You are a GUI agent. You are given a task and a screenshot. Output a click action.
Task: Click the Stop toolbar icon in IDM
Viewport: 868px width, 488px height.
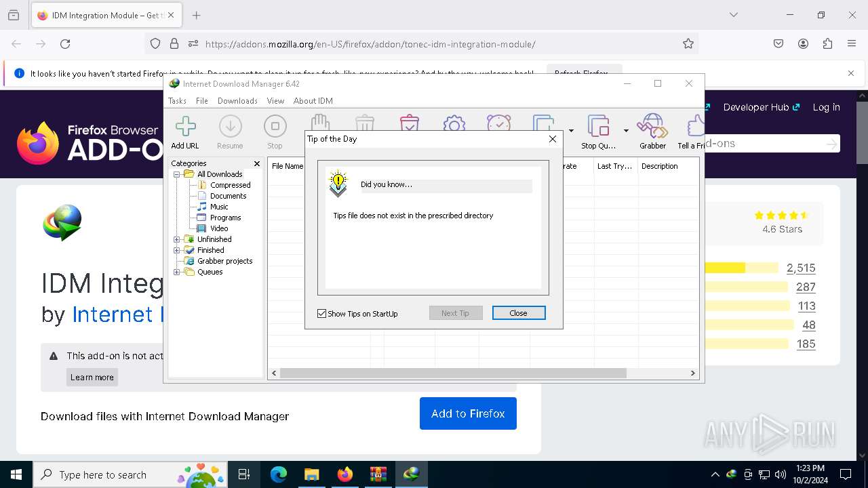pos(275,131)
